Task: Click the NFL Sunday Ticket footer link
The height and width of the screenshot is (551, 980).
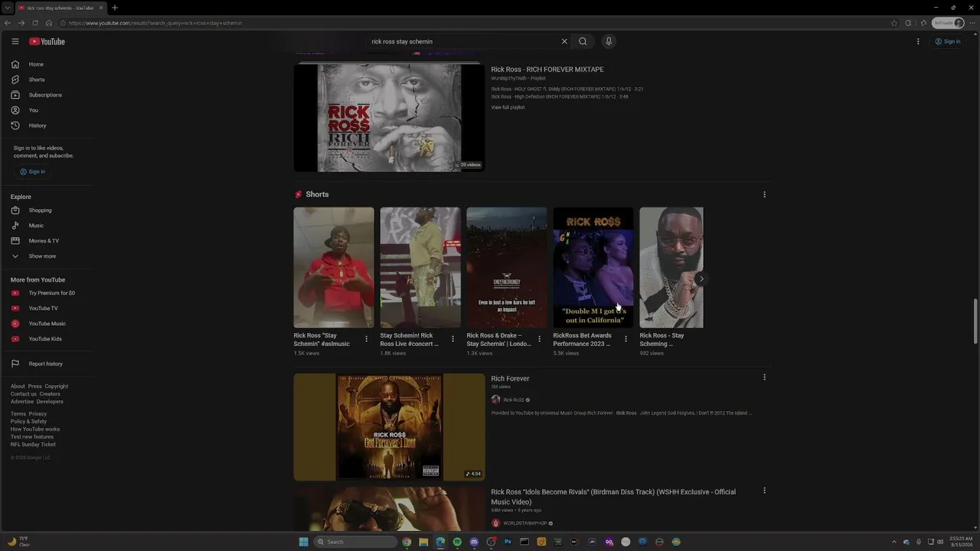Action: [x=33, y=445]
